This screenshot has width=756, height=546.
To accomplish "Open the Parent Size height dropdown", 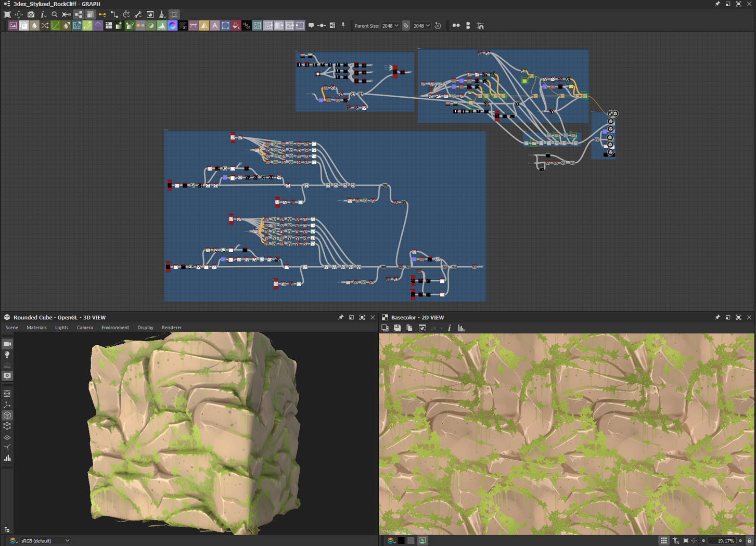I will pos(421,25).
